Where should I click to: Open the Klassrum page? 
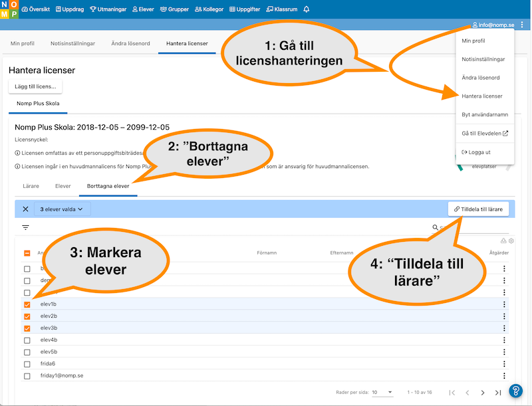tap(281, 9)
